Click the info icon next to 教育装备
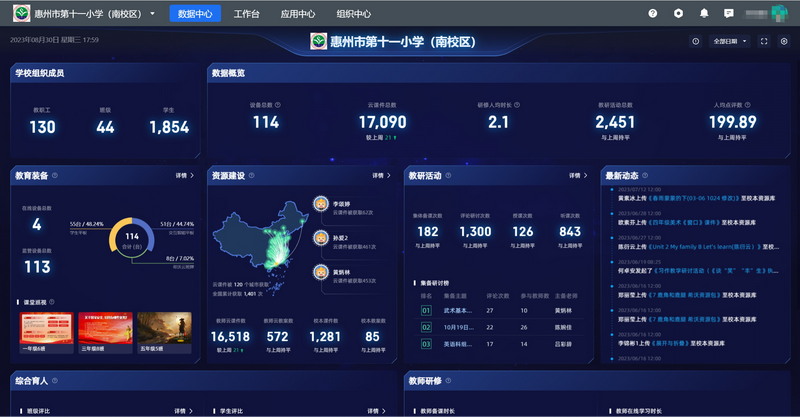800x417 pixels. point(55,176)
